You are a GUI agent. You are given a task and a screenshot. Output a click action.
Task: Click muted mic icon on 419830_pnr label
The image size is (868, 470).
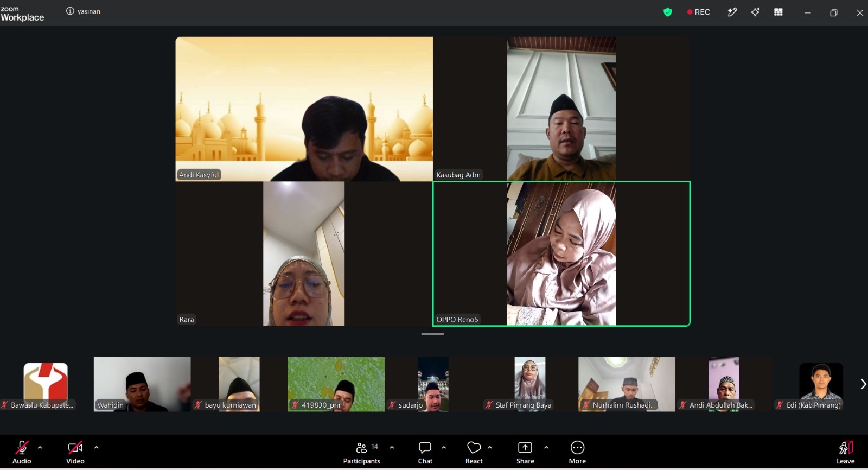295,405
